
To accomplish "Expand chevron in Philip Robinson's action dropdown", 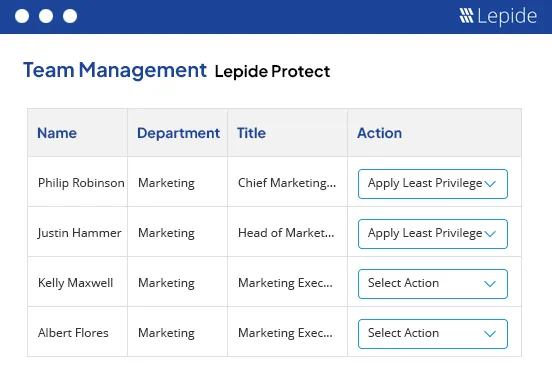I will click(x=490, y=184).
